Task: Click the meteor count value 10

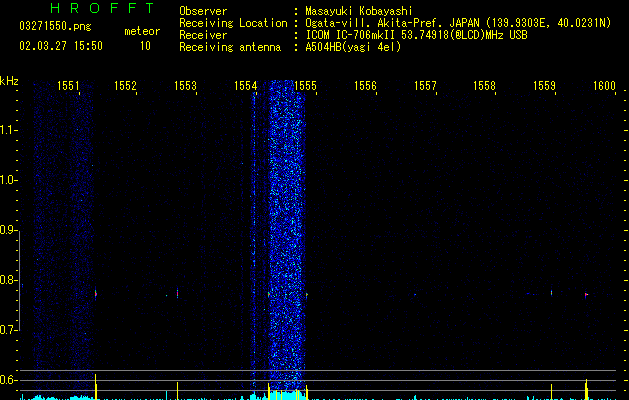Action: [145, 46]
